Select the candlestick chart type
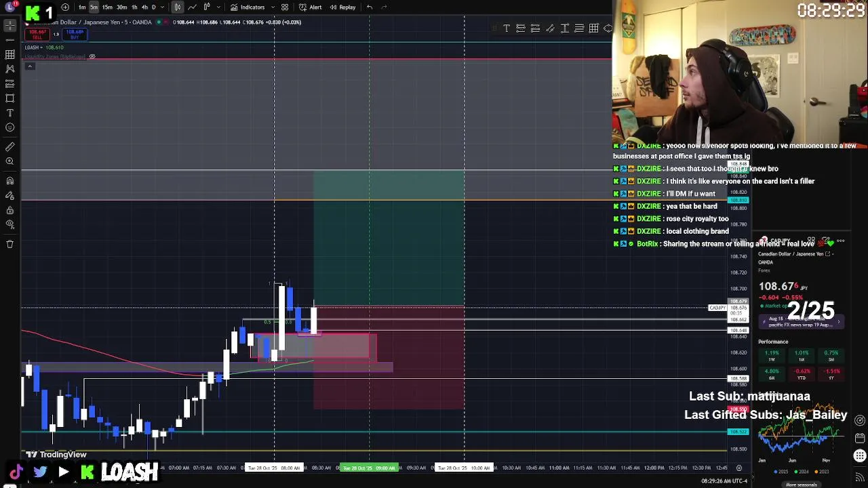The height and width of the screenshot is (488, 868). coord(178,7)
